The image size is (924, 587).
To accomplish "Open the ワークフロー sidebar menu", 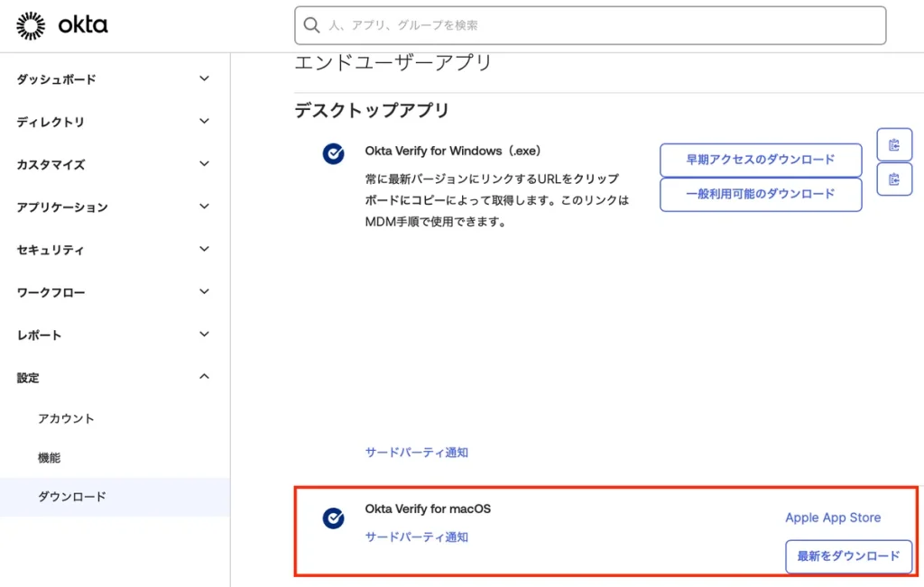I will point(51,293).
